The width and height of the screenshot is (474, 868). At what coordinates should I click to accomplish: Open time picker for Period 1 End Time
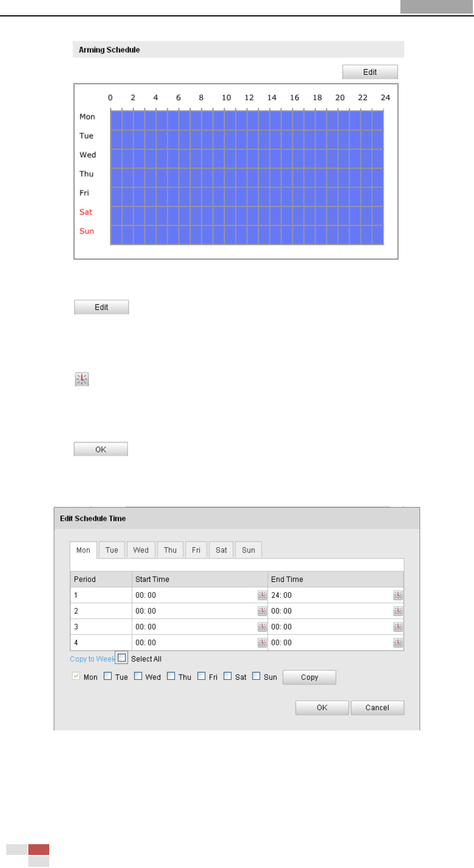tap(398, 595)
